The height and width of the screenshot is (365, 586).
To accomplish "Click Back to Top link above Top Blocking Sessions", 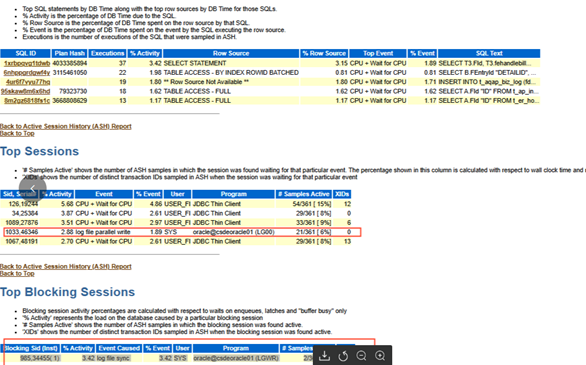I will coord(17,273).
